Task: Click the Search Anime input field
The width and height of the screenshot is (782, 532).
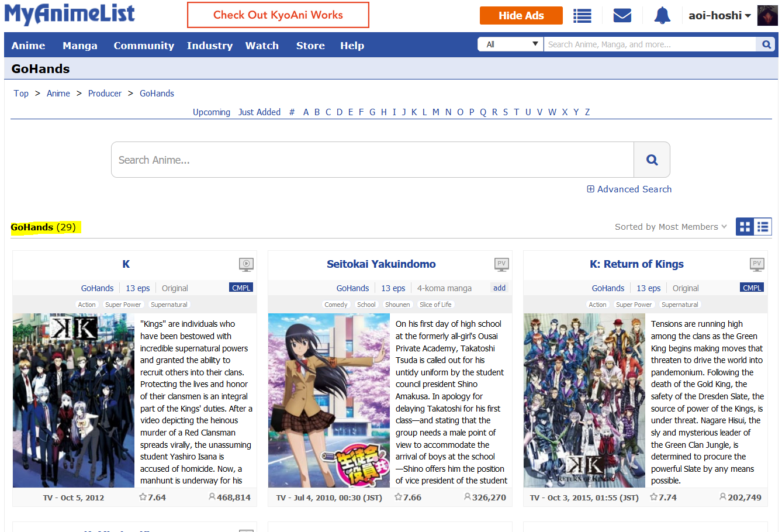Action: click(372, 160)
